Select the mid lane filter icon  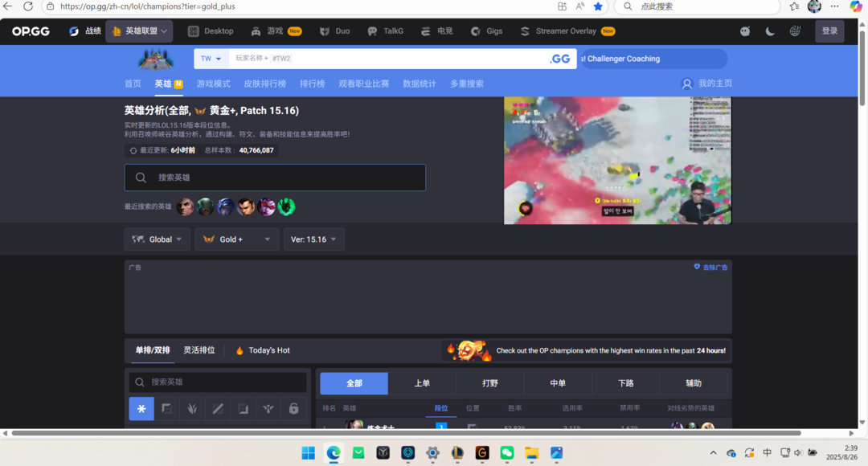218,409
